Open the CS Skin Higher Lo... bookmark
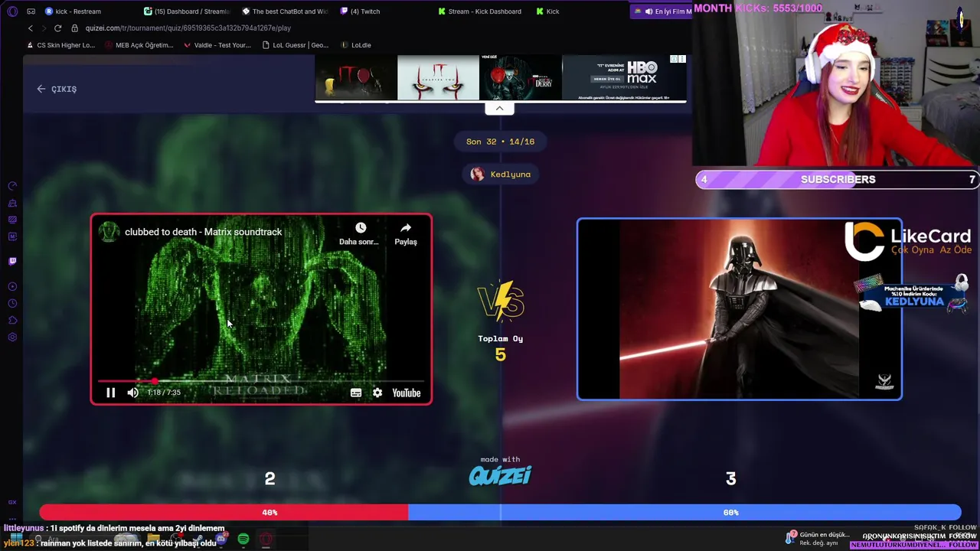 pos(61,45)
